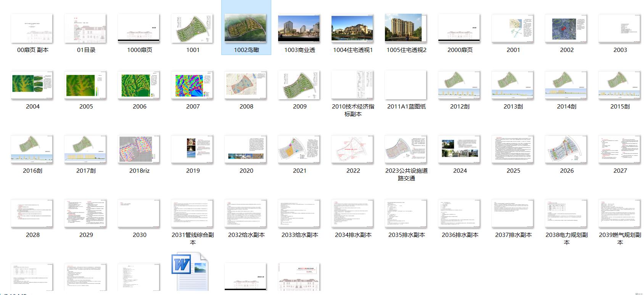This screenshot has height=295, width=644.
Task: Pick the 1005住宅透视2 building thumbnail
Action: click(x=406, y=29)
